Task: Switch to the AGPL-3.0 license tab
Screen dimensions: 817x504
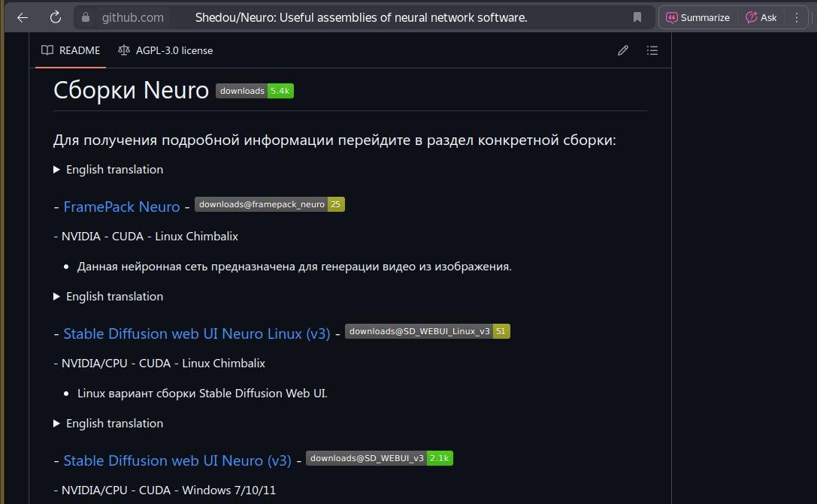Action: (x=165, y=50)
